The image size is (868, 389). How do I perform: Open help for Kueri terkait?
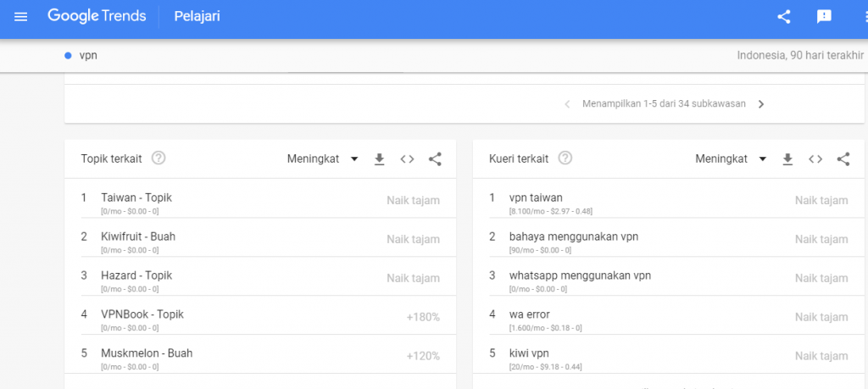tap(565, 158)
